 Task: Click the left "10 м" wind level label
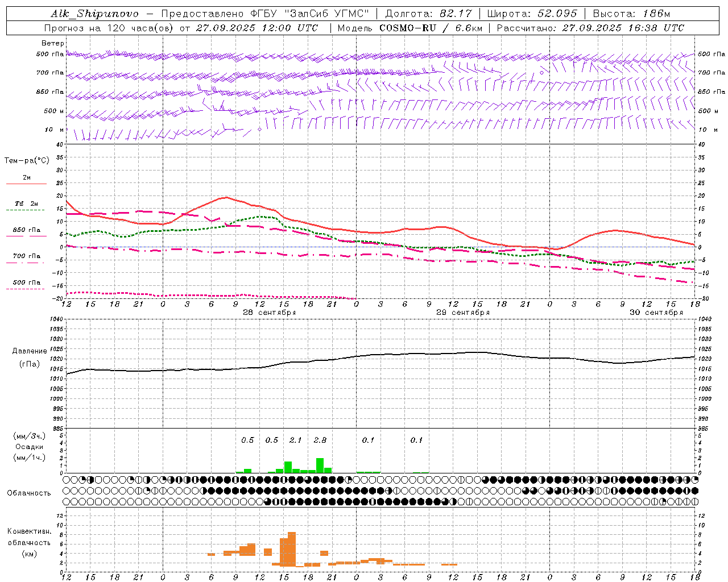(x=54, y=130)
